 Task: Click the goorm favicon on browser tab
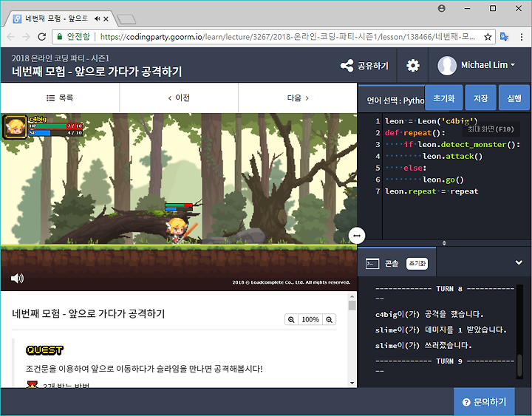[17, 18]
